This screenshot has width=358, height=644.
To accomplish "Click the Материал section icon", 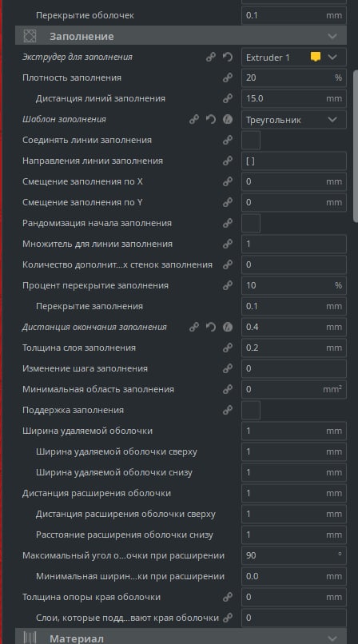I will point(30,638).
